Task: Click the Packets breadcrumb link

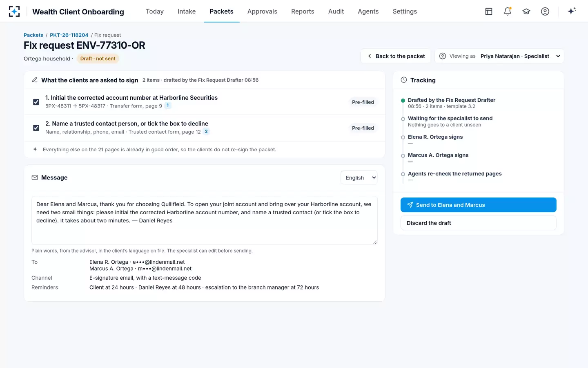Action: click(x=33, y=35)
